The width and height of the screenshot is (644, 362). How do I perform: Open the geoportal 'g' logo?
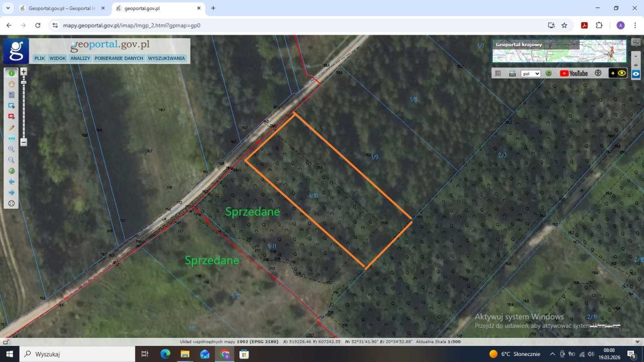point(16,51)
